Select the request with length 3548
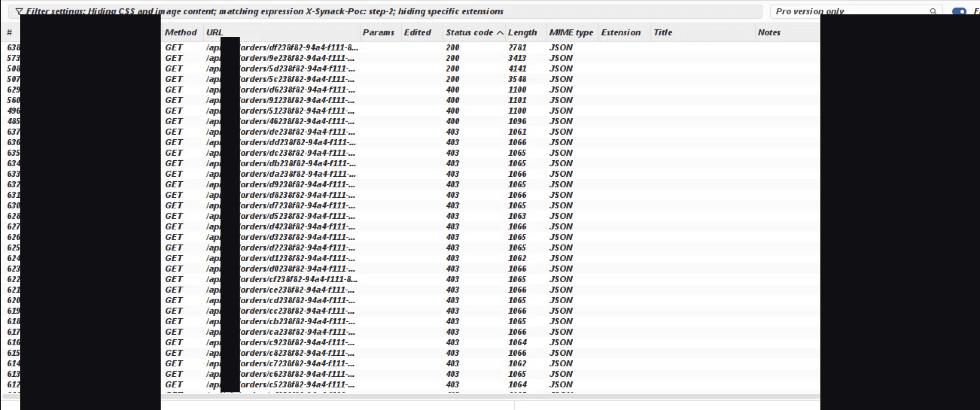The width and height of the screenshot is (980, 410). point(410,79)
